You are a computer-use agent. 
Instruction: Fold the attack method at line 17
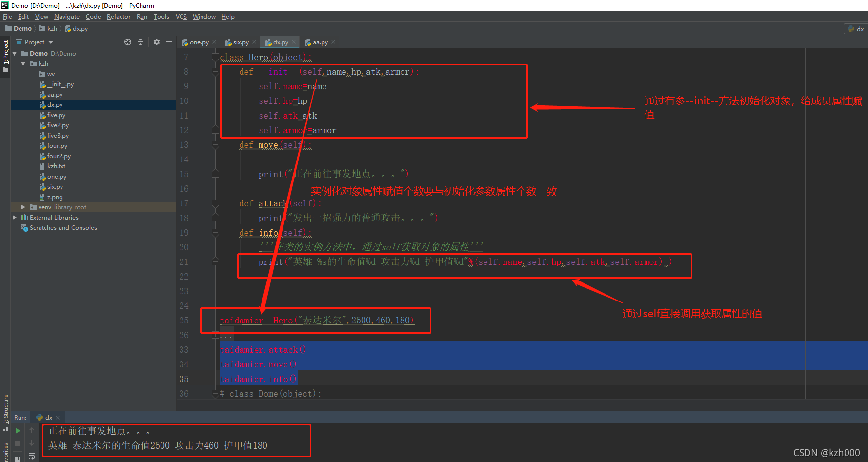[215, 203]
